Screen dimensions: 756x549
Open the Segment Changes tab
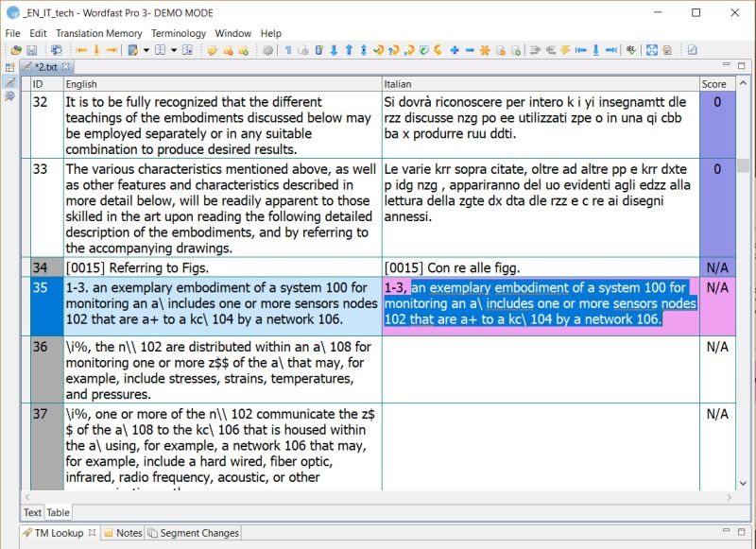[194, 533]
